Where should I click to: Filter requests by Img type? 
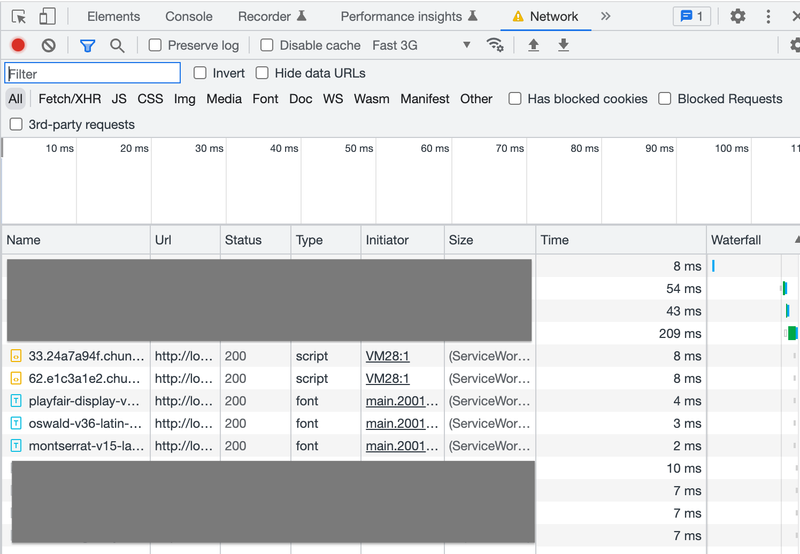tap(185, 98)
